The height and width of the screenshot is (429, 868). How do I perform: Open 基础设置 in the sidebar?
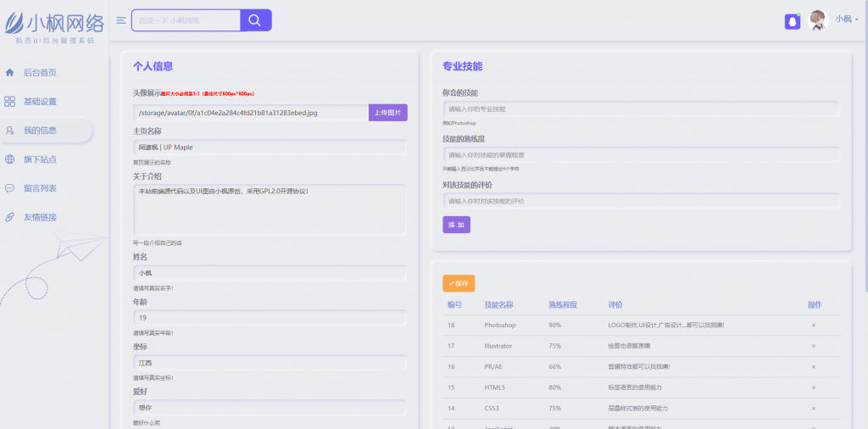tap(40, 102)
